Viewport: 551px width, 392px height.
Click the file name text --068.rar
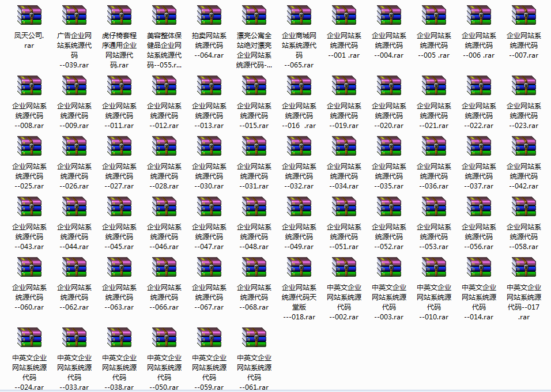(x=254, y=307)
